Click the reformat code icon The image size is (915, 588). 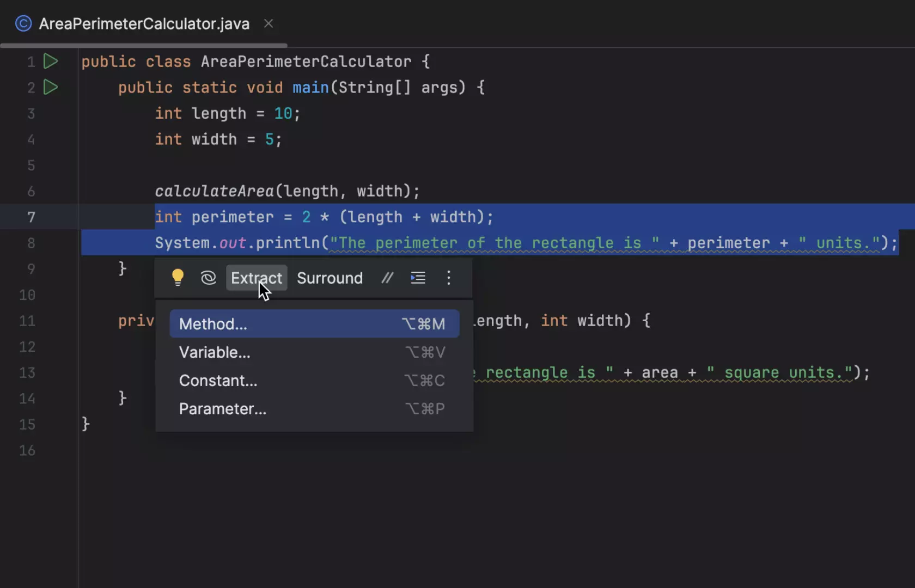click(x=418, y=278)
